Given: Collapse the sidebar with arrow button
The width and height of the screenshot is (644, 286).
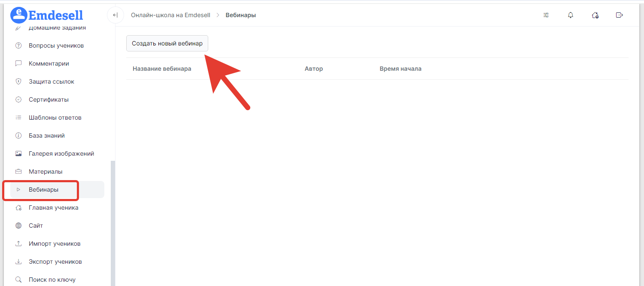Looking at the screenshot, I should tap(115, 15).
